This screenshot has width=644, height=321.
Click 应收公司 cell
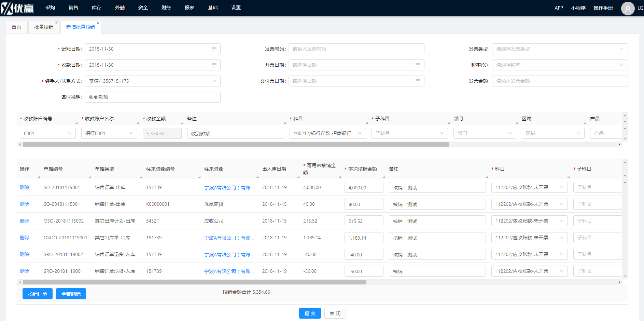coord(214,221)
